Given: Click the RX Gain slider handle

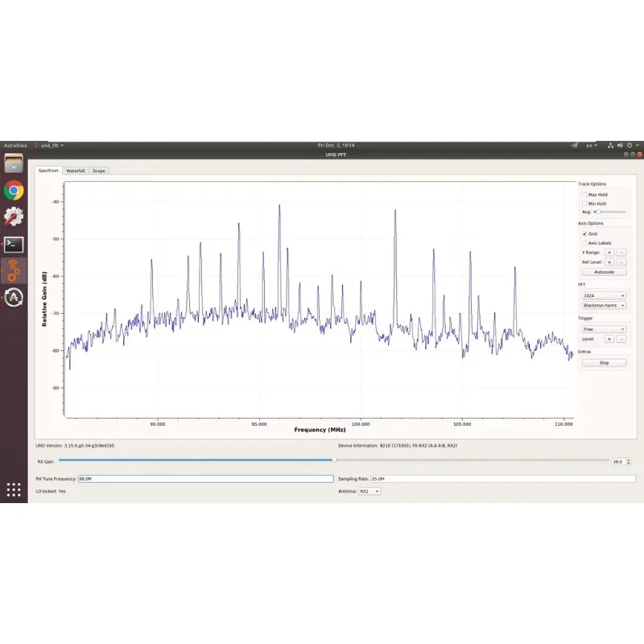Looking at the screenshot, I should [x=334, y=460].
